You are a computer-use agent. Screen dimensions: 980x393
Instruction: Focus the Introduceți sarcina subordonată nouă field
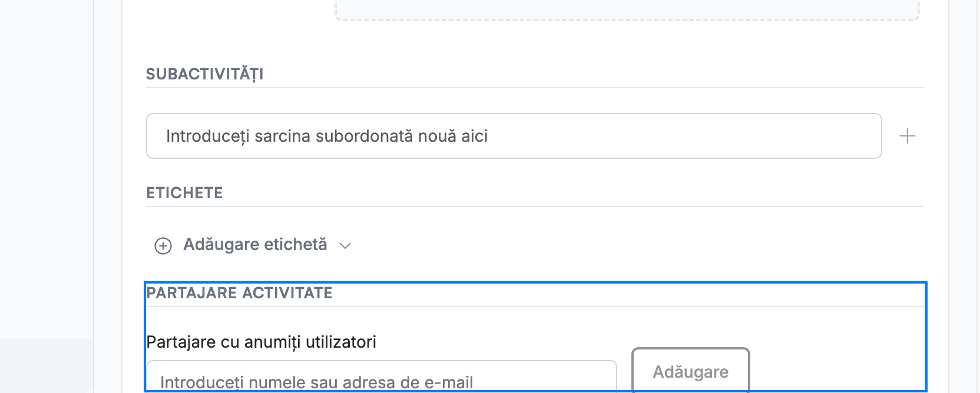[514, 136]
